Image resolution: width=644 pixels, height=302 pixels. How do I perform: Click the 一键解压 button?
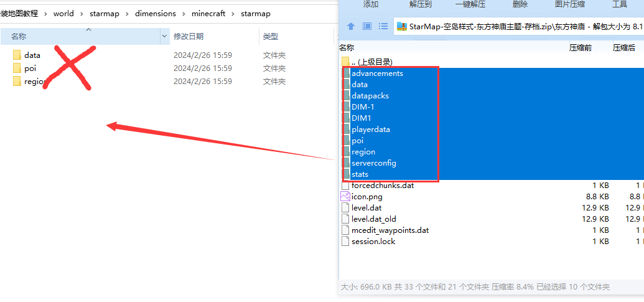(470, 4)
